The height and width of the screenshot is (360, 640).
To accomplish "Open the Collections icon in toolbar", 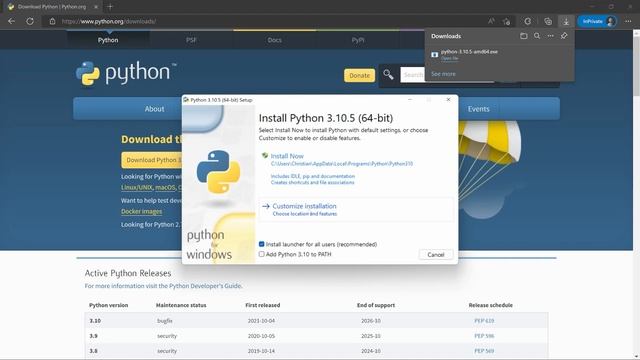I will (548, 21).
